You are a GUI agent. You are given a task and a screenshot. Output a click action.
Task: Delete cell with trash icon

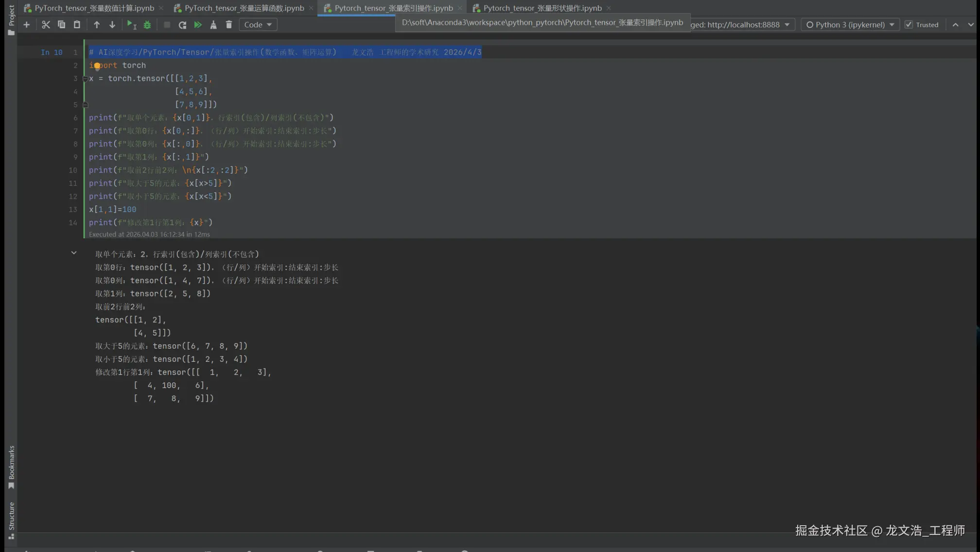coord(229,25)
